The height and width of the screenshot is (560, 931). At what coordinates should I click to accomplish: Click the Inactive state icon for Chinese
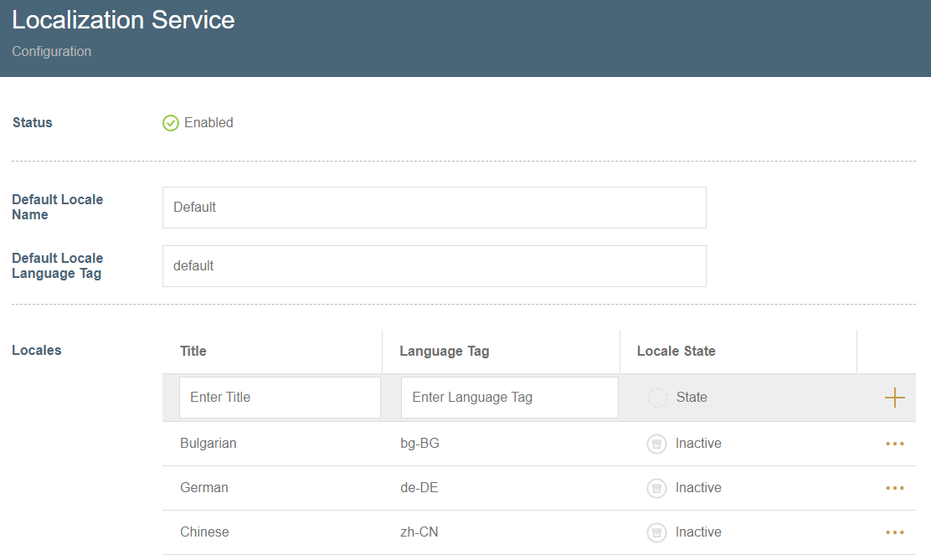[656, 532]
